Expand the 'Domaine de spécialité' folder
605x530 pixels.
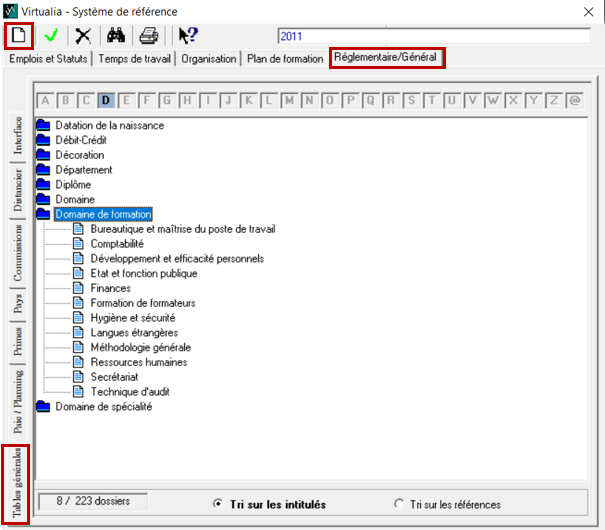click(x=43, y=407)
